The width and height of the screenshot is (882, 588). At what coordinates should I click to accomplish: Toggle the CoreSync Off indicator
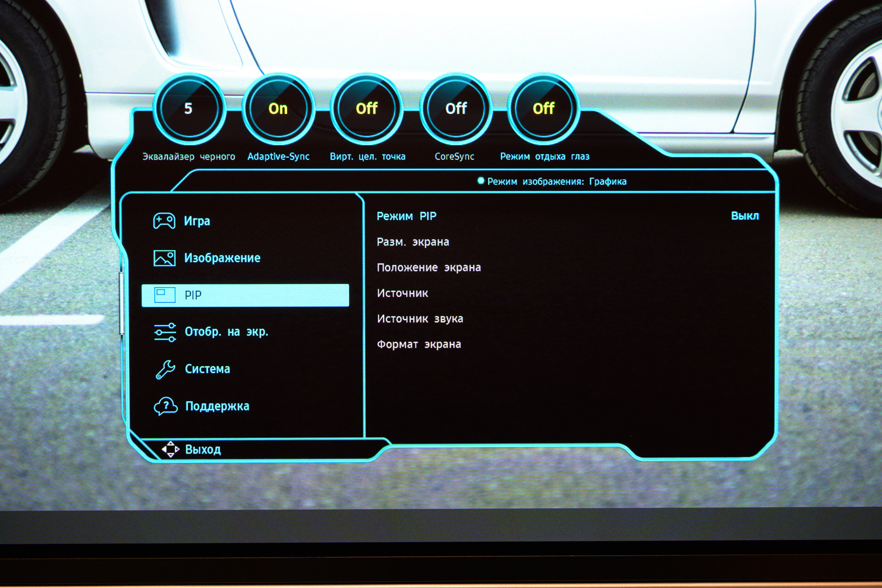[x=456, y=109]
